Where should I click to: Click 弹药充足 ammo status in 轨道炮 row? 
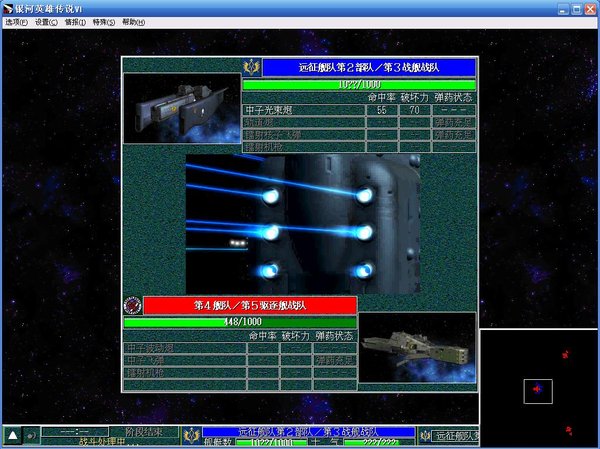(454, 122)
